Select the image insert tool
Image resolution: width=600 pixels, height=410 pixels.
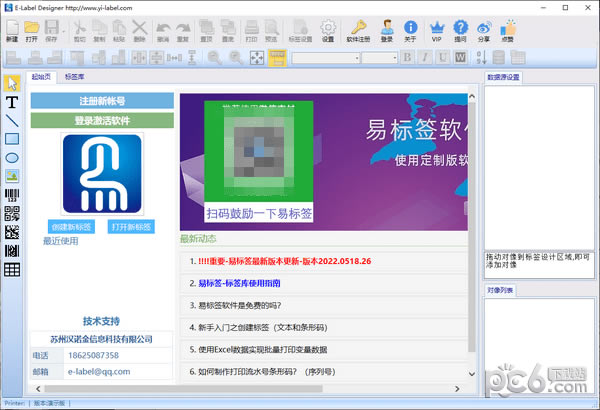(x=12, y=176)
